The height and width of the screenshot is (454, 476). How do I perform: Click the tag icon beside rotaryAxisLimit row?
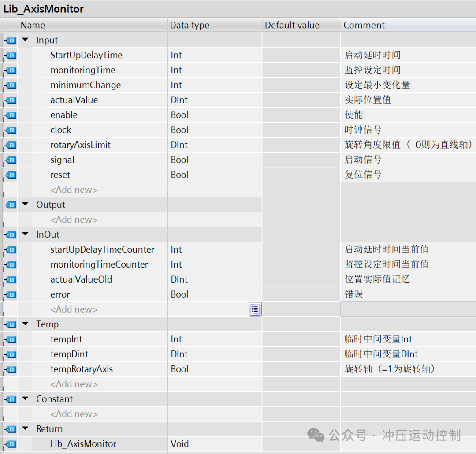pyautogui.click(x=10, y=145)
